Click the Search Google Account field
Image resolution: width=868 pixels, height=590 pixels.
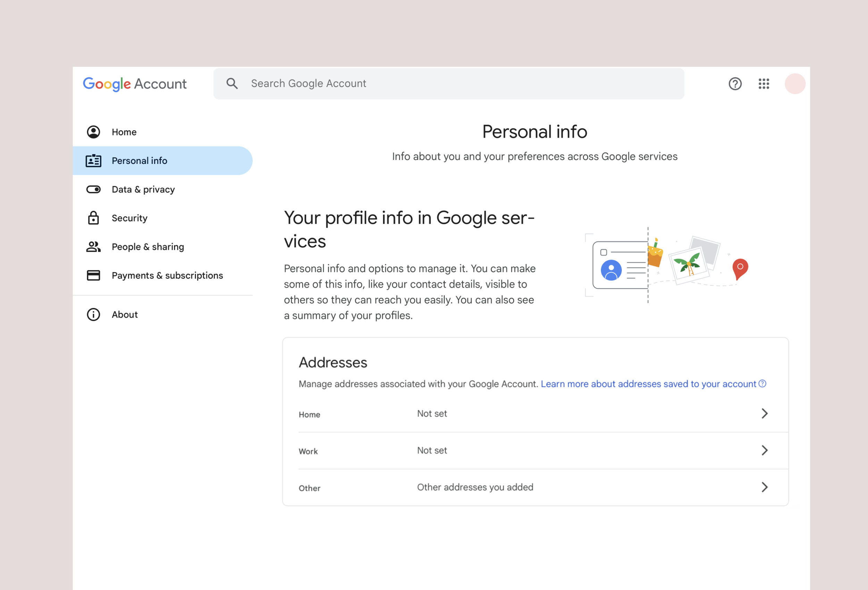(x=449, y=84)
